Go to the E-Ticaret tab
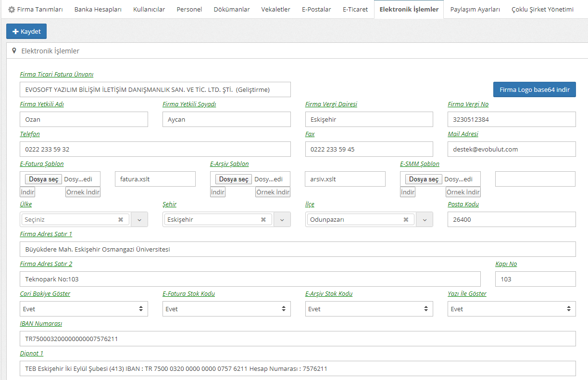 [x=355, y=10]
